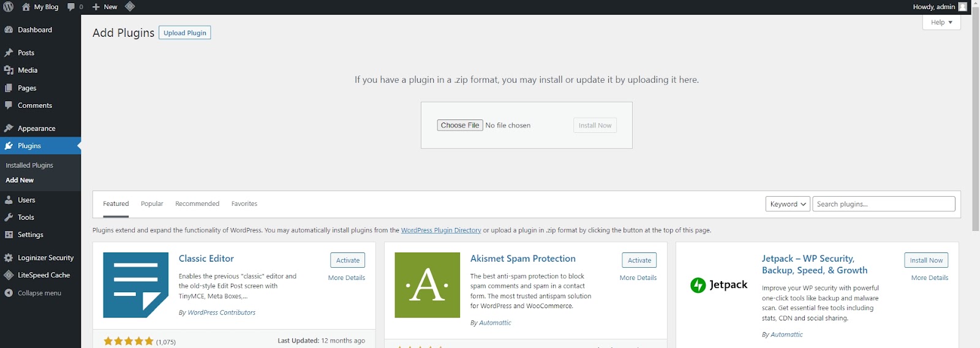
Task: Click the Settings sidebar icon
Action: [9, 235]
